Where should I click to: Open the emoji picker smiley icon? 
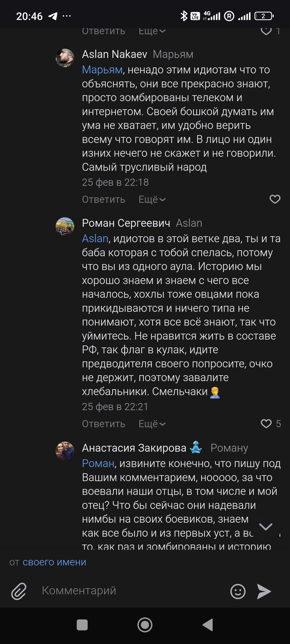point(238,591)
